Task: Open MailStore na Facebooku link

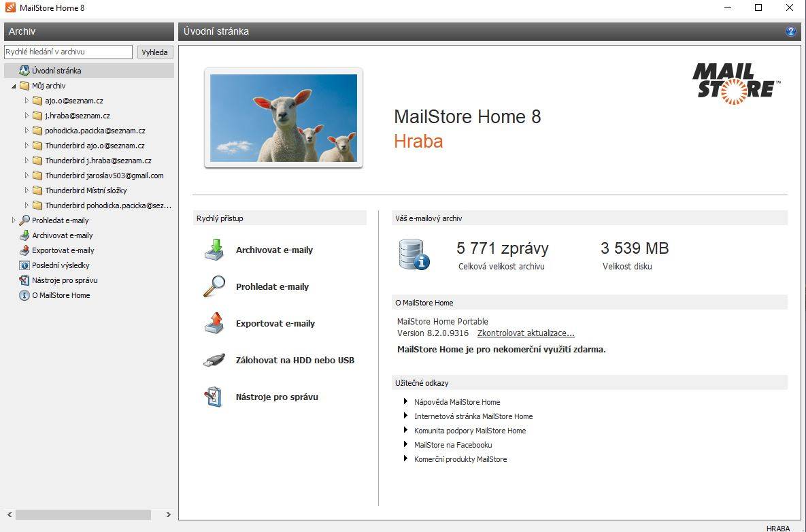Action: pos(453,445)
